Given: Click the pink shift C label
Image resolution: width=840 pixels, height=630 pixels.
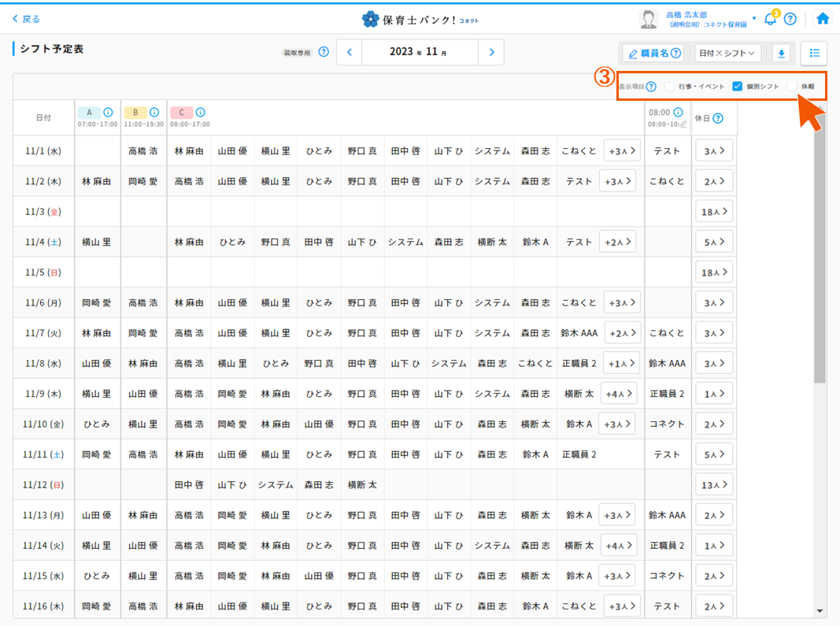Looking at the screenshot, I should (x=181, y=113).
